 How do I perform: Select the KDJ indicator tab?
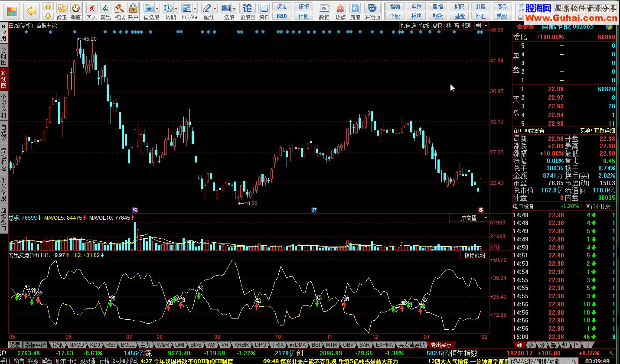coord(95,345)
